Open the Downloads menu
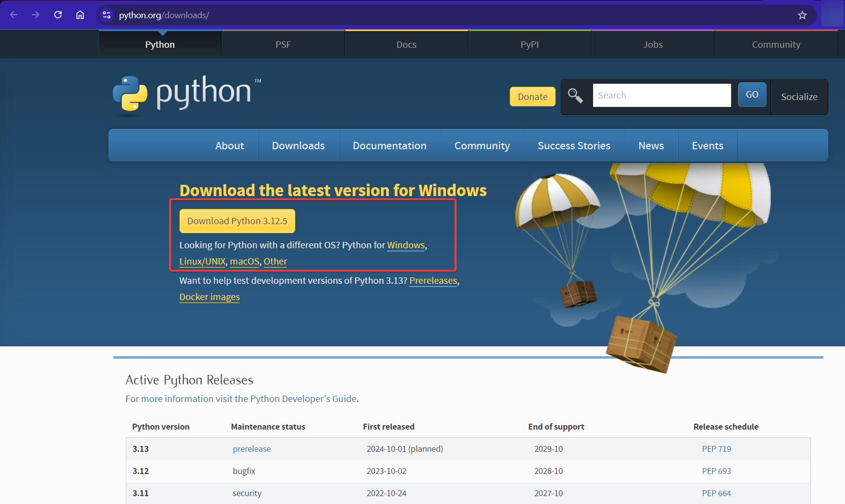The image size is (845, 504). [298, 145]
